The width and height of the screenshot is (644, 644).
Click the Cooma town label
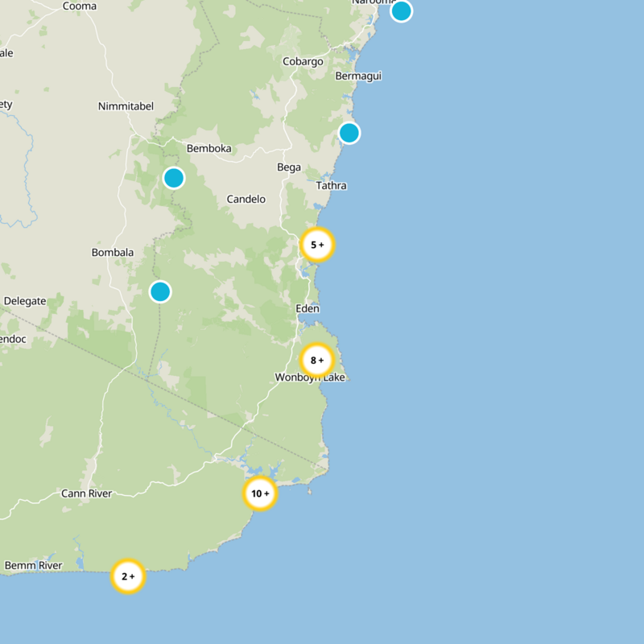tap(79, 6)
